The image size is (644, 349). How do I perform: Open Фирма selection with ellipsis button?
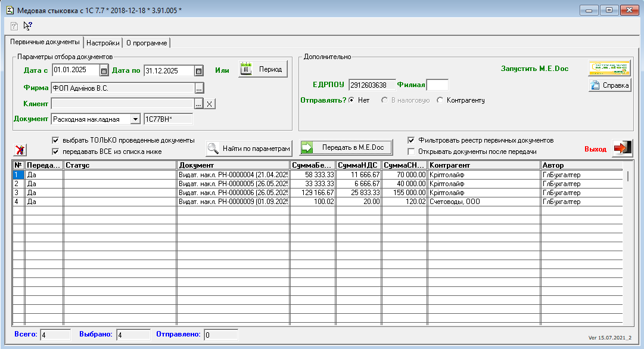(x=199, y=88)
